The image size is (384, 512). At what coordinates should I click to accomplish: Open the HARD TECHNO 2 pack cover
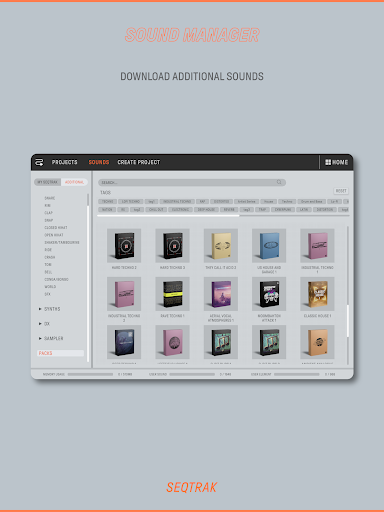point(124,246)
